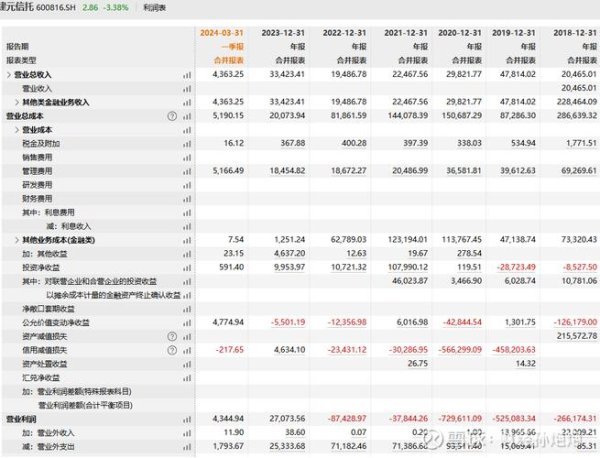Click value 69,269.61 in 管理费用 row
This screenshot has width=600, height=458.
point(579,170)
